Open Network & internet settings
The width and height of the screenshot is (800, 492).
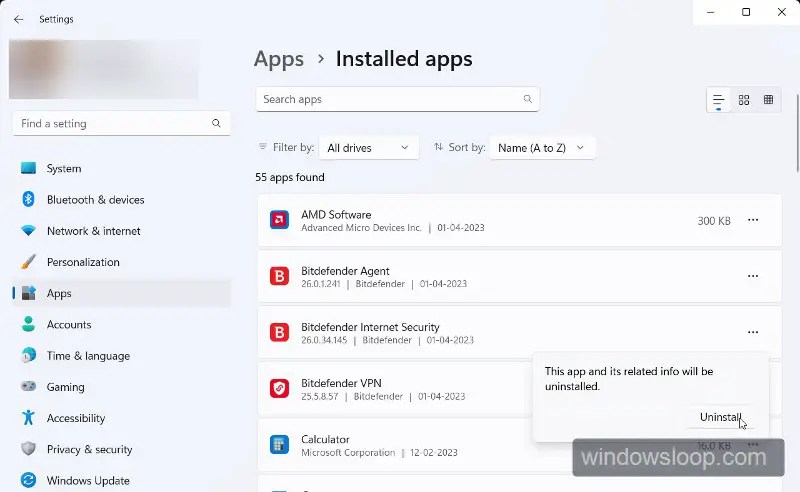click(x=121, y=231)
